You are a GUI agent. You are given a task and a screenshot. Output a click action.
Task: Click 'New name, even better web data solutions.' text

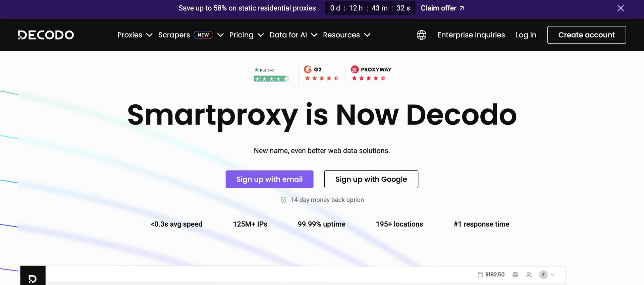pos(322,151)
